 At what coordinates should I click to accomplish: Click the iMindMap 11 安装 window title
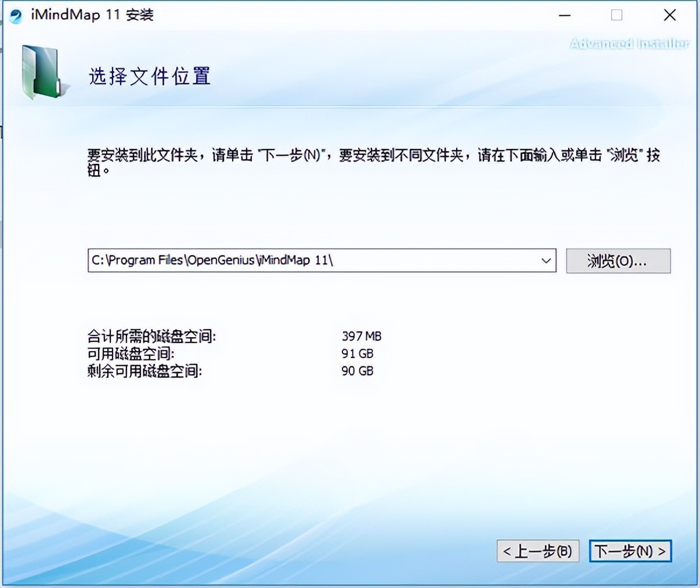(92, 15)
